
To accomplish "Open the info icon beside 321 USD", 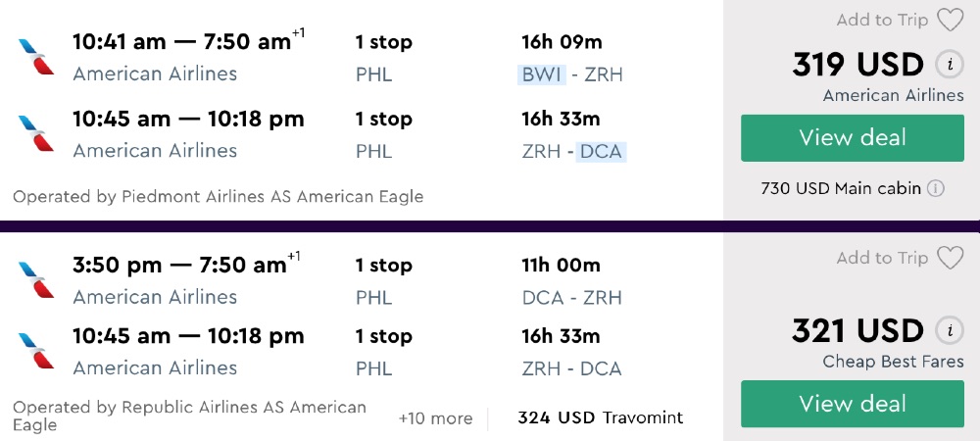I will [x=948, y=330].
